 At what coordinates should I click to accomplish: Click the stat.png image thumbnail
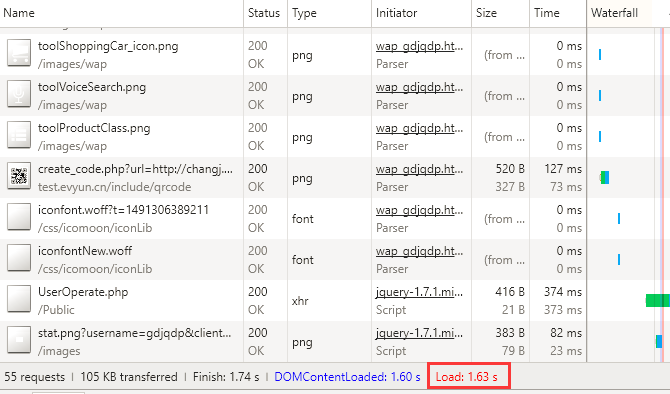(x=19, y=341)
